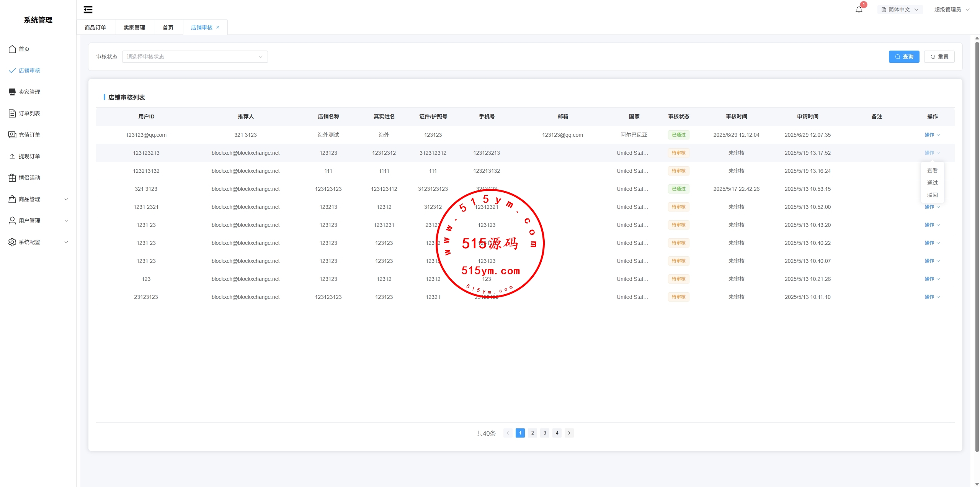Click the next page arrow
Screen dimensions: 980x487
569,433
